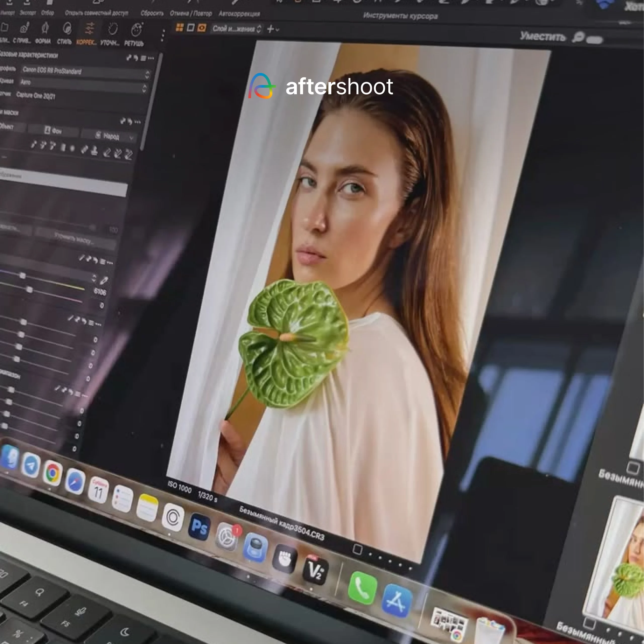
Task: Open the white balance panel three-dots menu
Action: tap(110, 263)
